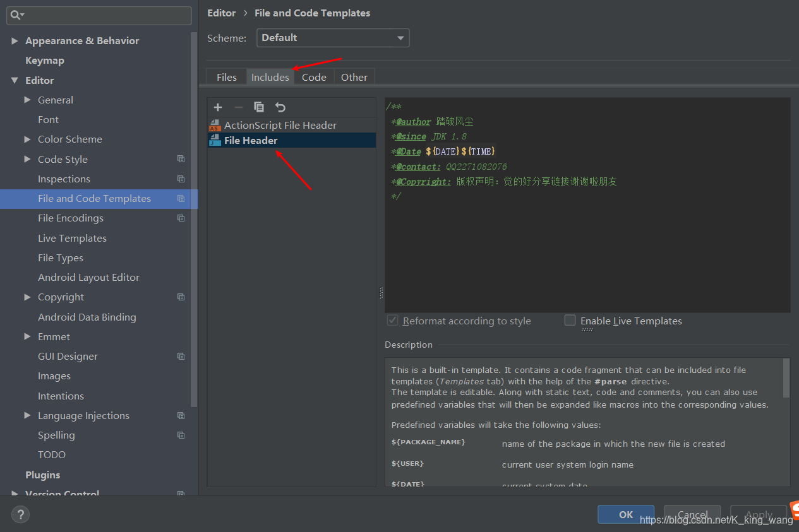Expand the Code Style node
799x532 pixels.
[x=27, y=159]
